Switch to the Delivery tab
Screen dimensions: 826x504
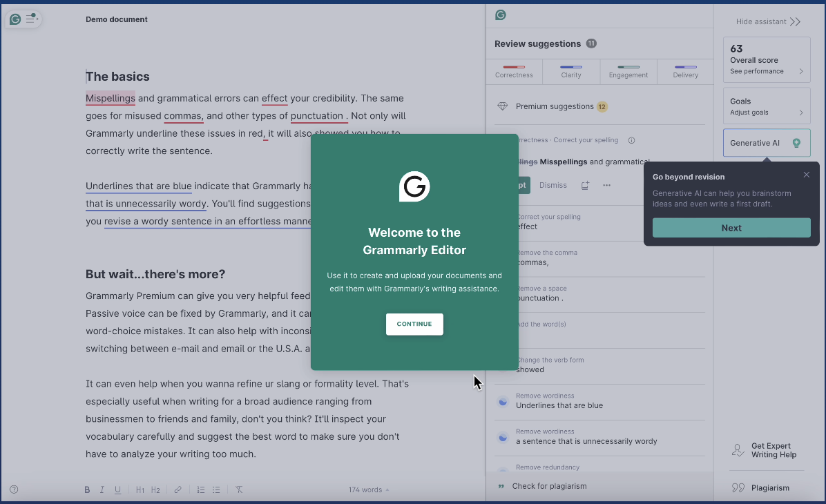point(685,72)
